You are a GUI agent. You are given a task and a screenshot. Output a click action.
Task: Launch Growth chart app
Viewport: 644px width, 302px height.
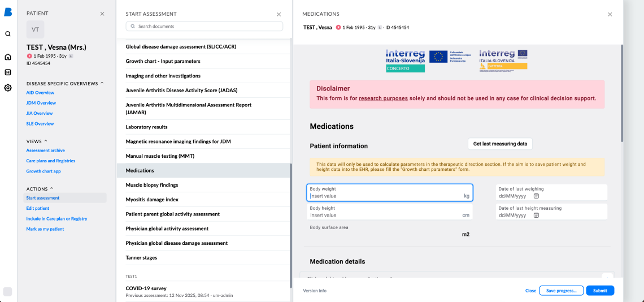click(x=43, y=171)
